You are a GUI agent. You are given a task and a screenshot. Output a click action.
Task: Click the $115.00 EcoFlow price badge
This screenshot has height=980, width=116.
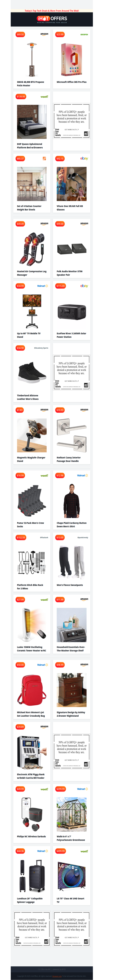[61, 286]
